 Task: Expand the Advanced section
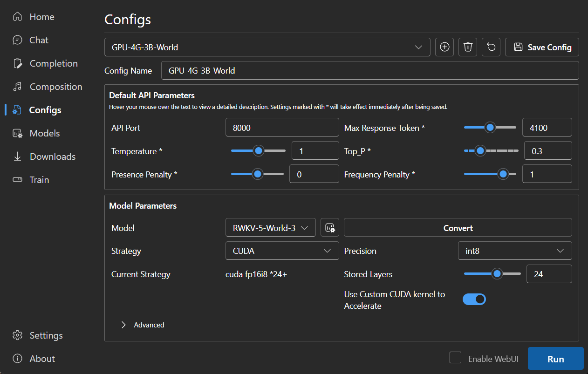pyautogui.click(x=143, y=325)
